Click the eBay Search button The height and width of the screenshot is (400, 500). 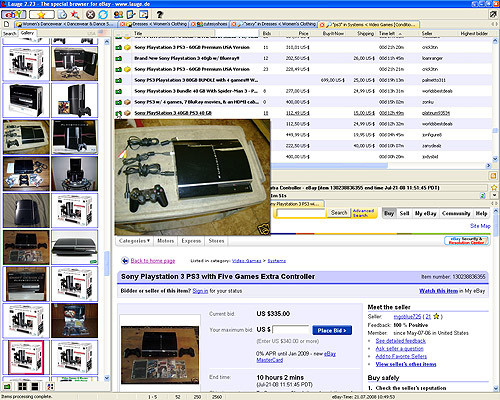coord(339,213)
